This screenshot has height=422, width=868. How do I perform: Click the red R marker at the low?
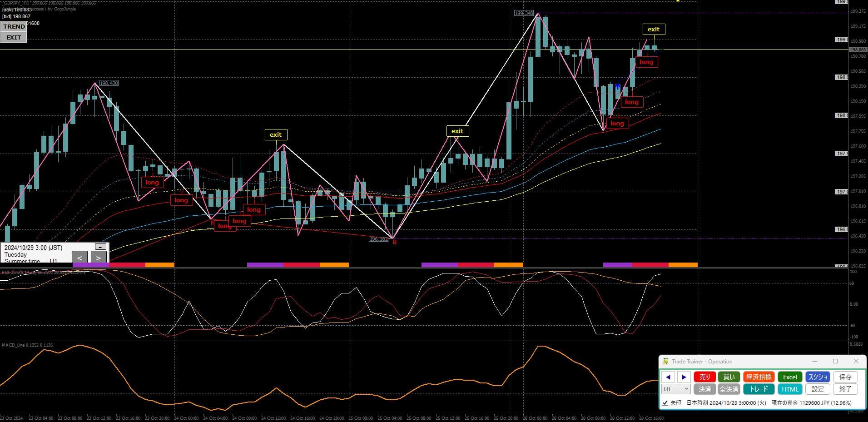point(394,243)
